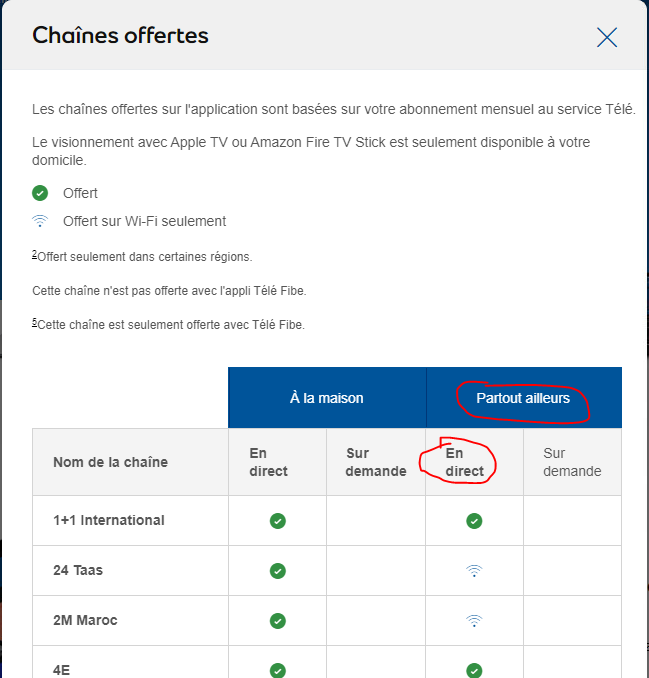Click 2M Maroc's home live checkmark

click(x=278, y=621)
